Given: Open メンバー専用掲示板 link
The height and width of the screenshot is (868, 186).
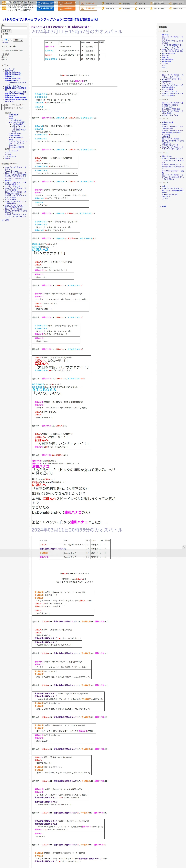Looking at the screenshot, I should [x=16, y=137].
